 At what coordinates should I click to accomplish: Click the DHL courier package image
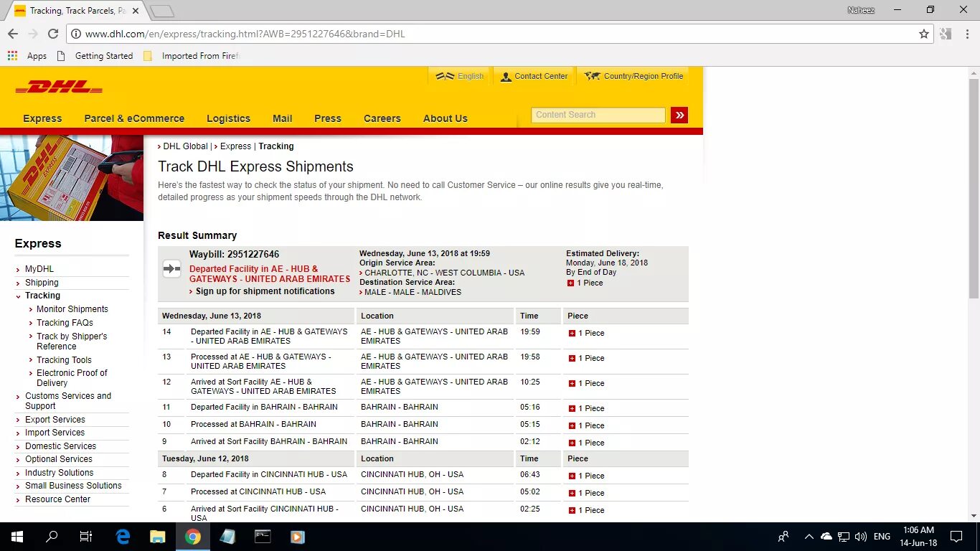[72, 178]
